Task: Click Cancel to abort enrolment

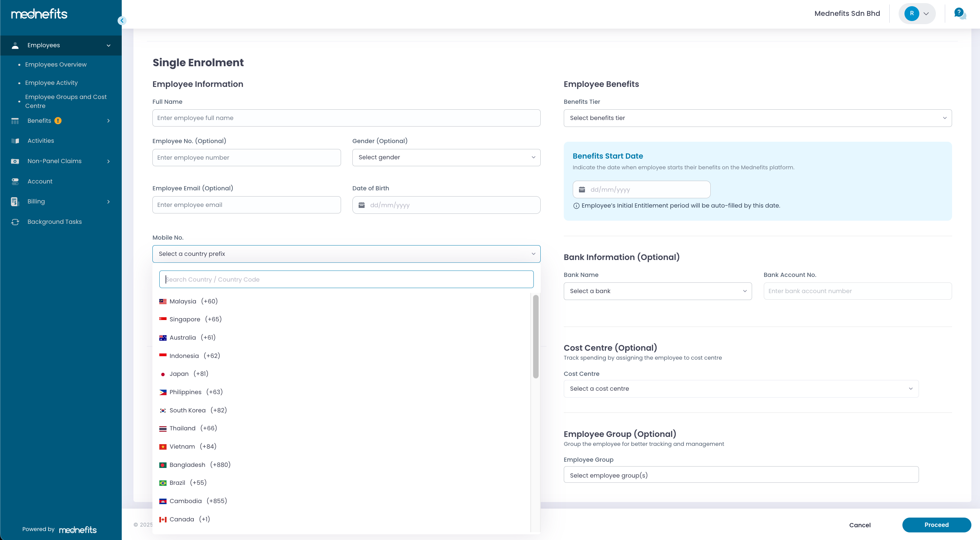Action: tap(859, 525)
